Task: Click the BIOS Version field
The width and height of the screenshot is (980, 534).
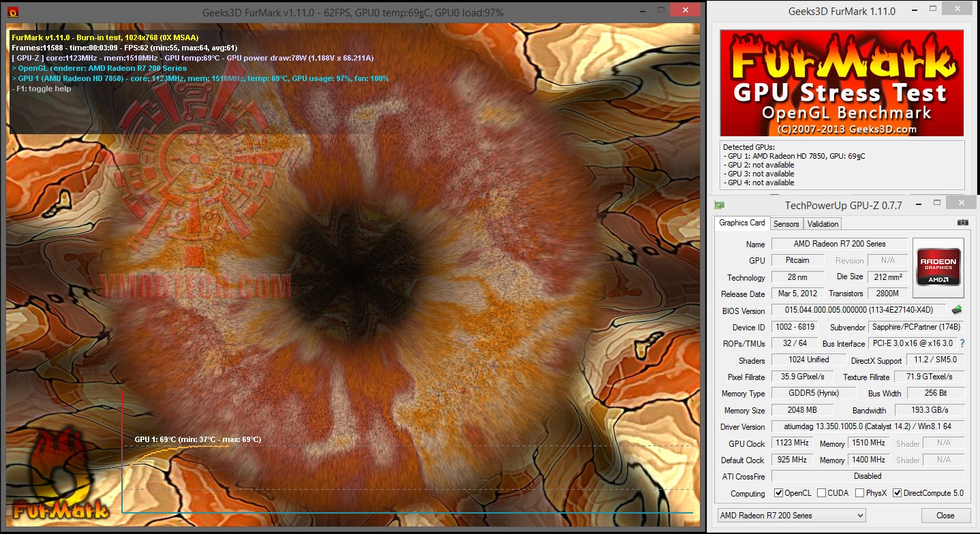Action: pos(858,311)
